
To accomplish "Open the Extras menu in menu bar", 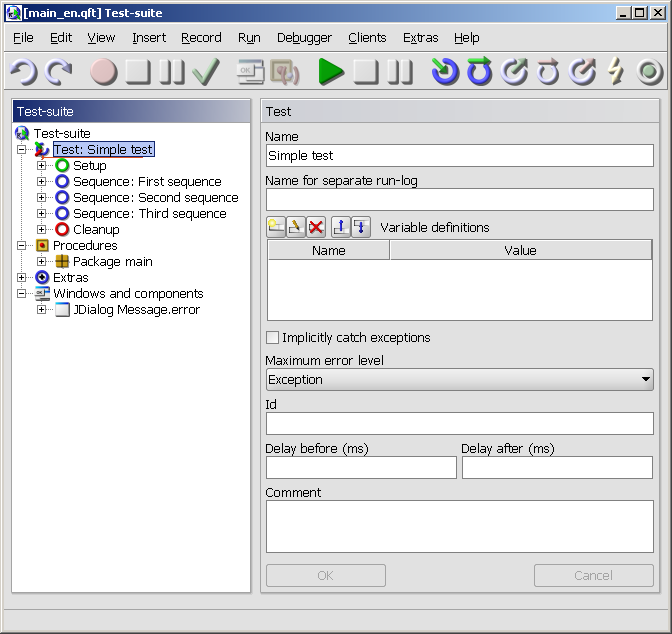I will tap(420, 38).
